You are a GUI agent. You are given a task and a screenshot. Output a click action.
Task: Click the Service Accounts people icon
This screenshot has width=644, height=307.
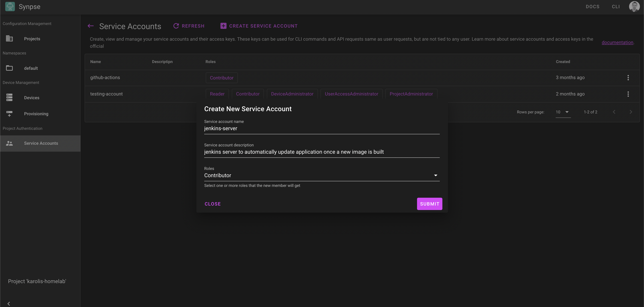[x=9, y=143]
